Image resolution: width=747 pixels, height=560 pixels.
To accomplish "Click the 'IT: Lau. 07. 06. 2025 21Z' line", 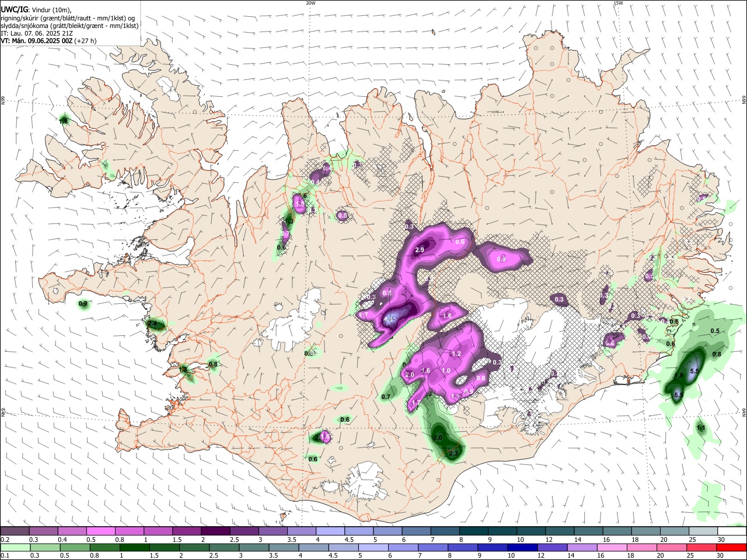I will pyautogui.click(x=37, y=33).
